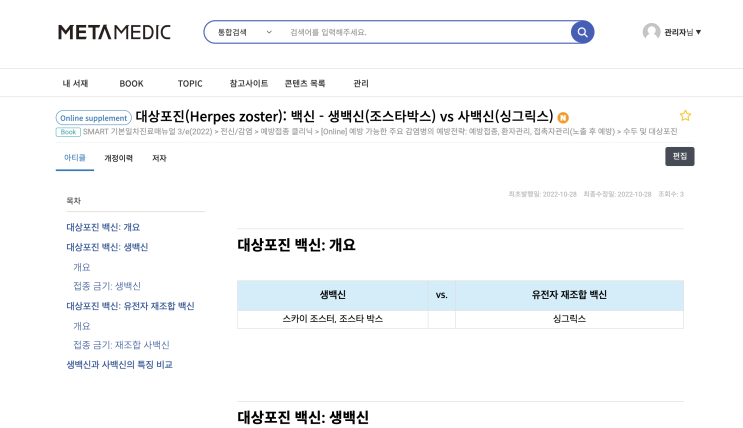Jump to 대상포진 백신: 생백신 in contents
The height and width of the screenshot is (428, 743).
[107, 247]
